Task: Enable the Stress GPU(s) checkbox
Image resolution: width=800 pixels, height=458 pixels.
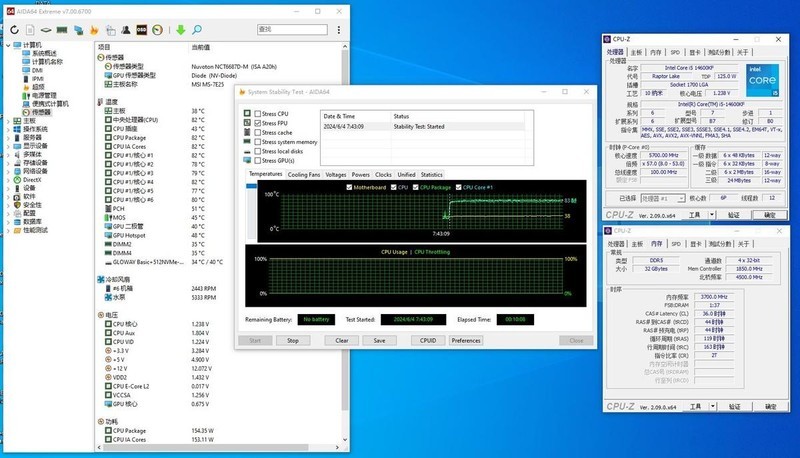Action: pyautogui.click(x=258, y=161)
